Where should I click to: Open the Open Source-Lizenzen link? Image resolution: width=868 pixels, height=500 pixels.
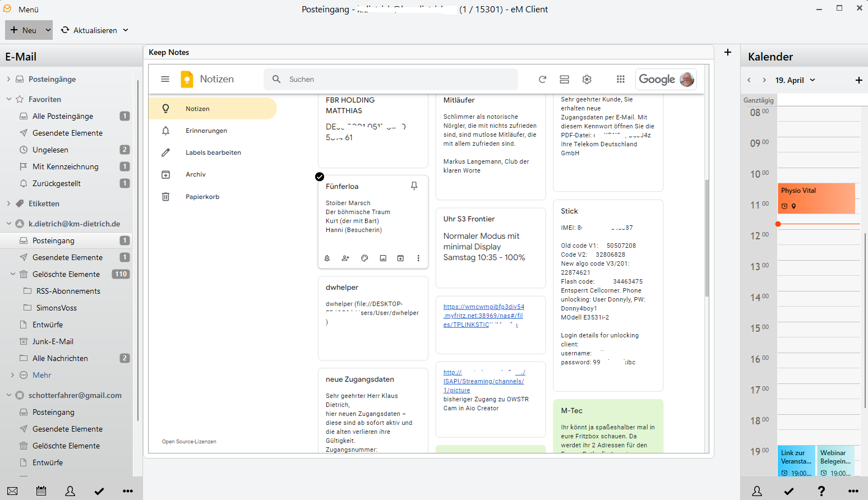(x=189, y=442)
